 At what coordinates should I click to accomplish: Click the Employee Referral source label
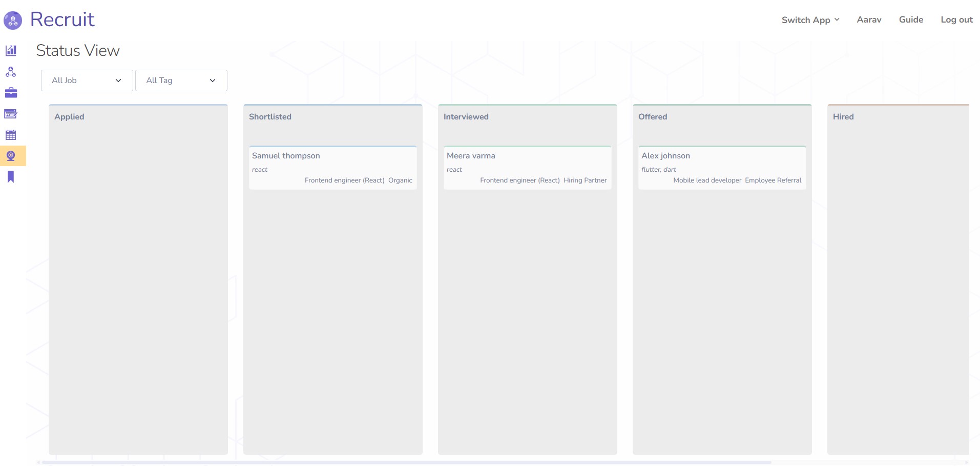[x=773, y=180]
